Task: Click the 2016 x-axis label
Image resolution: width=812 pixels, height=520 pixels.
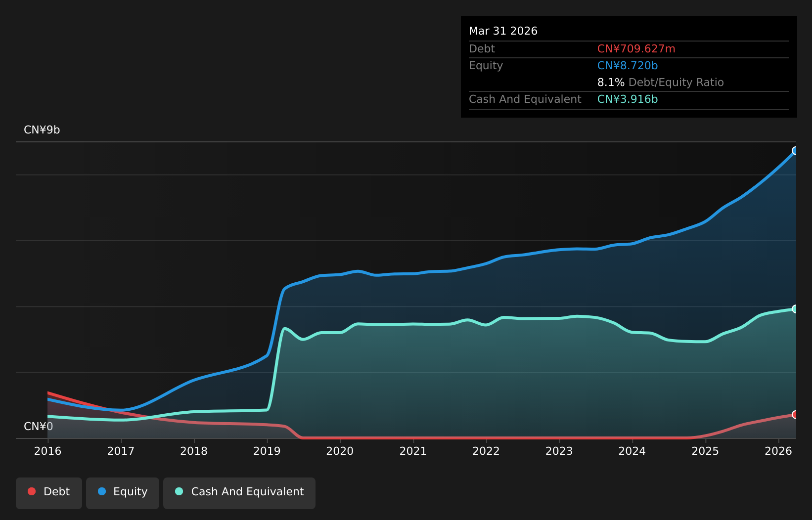Action: click(47, 451)
